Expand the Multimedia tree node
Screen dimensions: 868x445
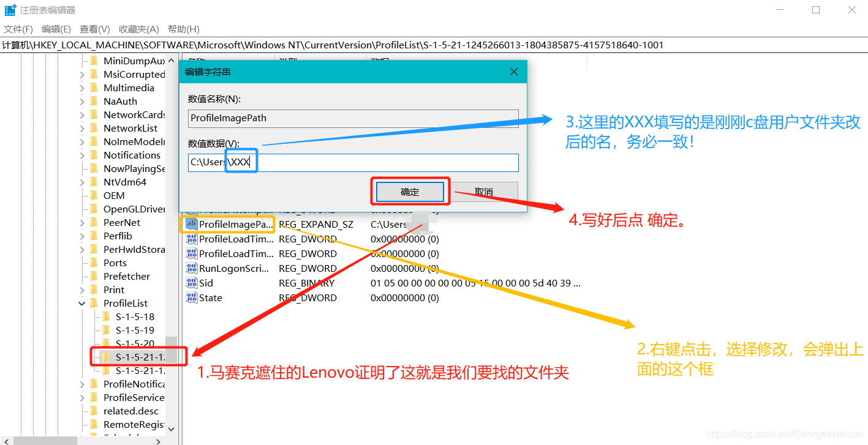pos(82,88)
